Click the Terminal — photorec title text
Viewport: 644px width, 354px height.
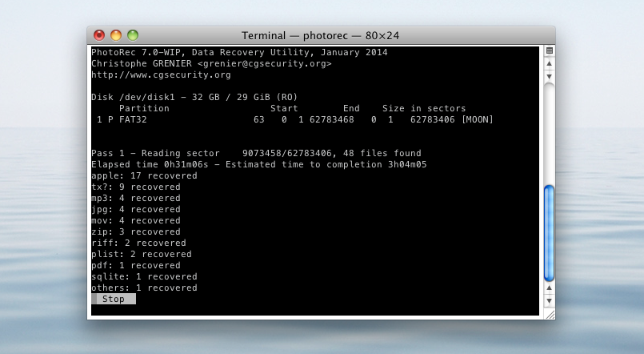coord(320,36)
